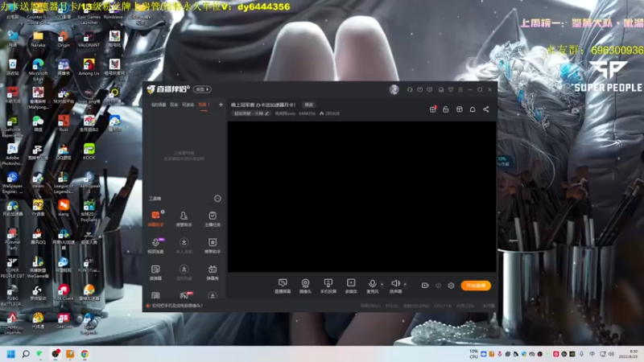Click the record video camera icon
The width and height of the screenshot is (644, 362).
pos(425,286)
